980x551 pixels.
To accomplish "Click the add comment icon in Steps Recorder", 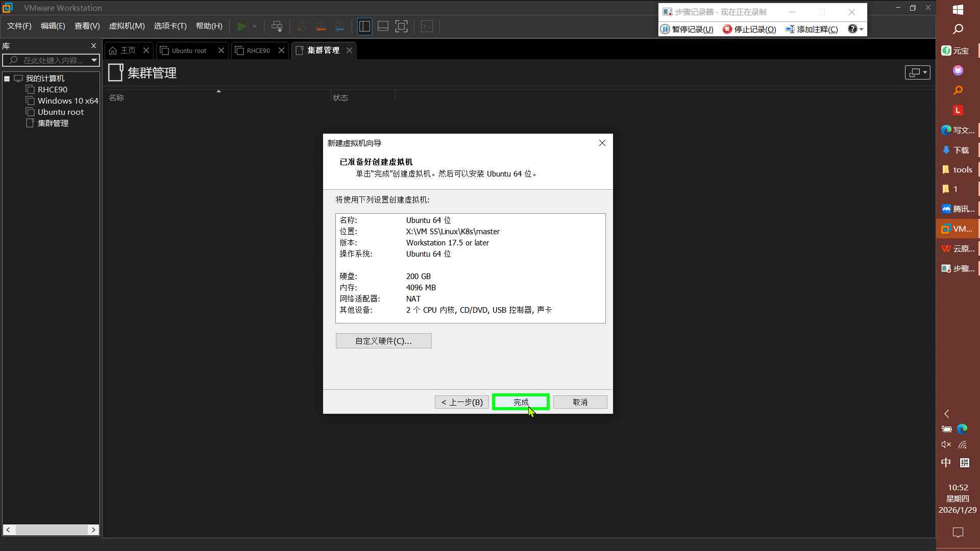I will pos(790,29).
